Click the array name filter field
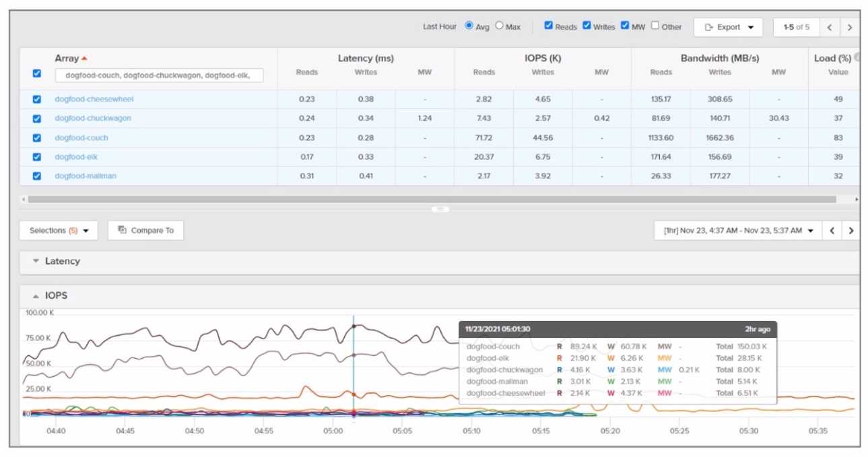This screenshot has height=457, width=868. [159, 76]
